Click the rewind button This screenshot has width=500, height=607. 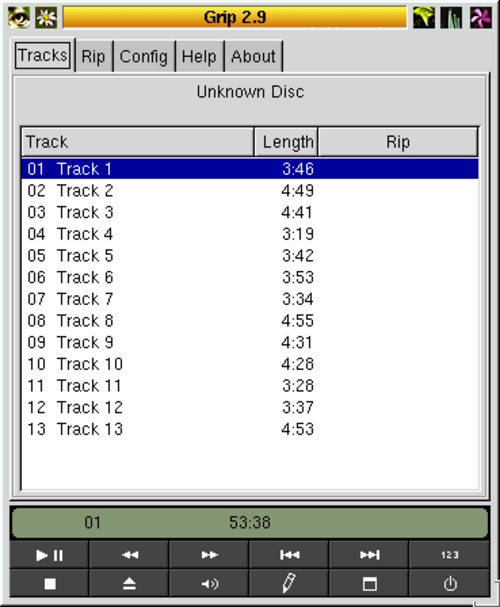129,555
